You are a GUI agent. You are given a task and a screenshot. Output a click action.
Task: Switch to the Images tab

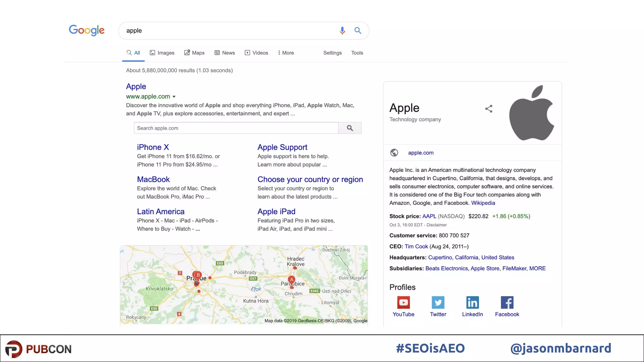pyautogui.click(x=162, y=53)
